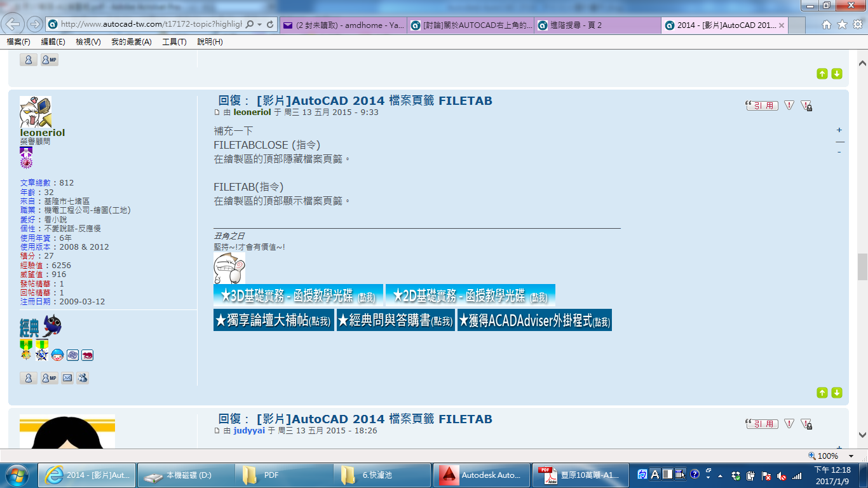Jump up using green up arrow below leoneriol's post
Screen dimensions: 868x488
click(x=822, y=393)
